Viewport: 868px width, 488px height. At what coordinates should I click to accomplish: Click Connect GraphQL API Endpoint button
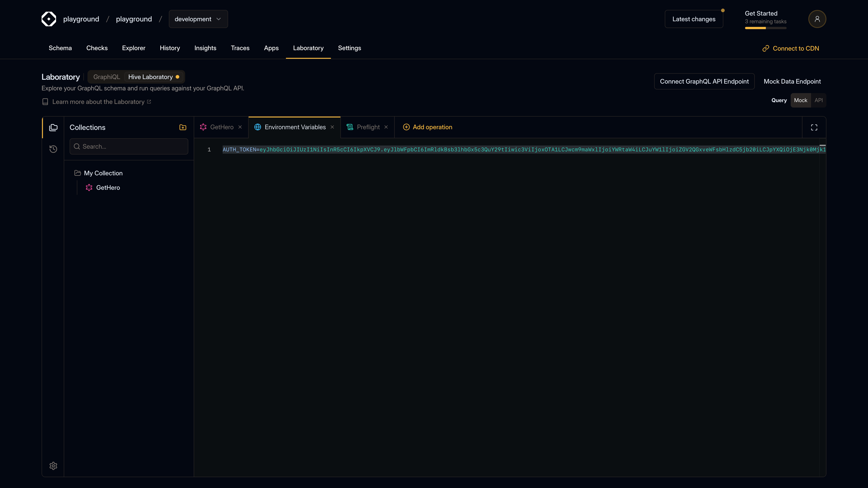point(704,82)
